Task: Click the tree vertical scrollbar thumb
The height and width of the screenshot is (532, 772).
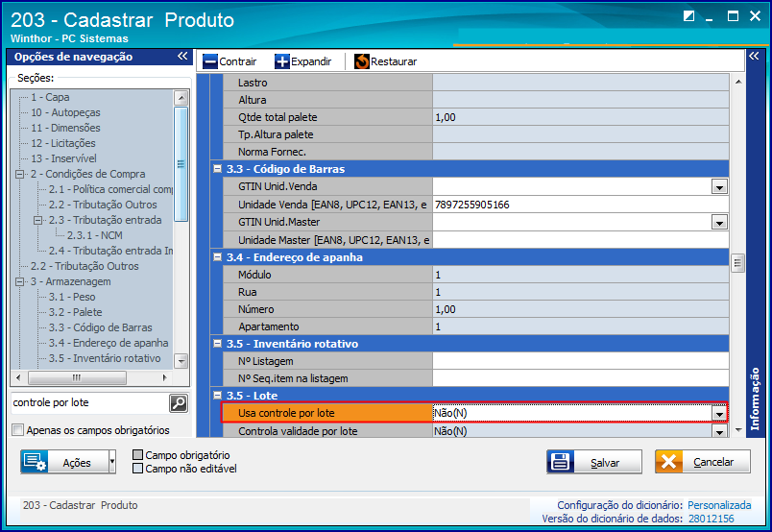Action: [x=181, y=164]
